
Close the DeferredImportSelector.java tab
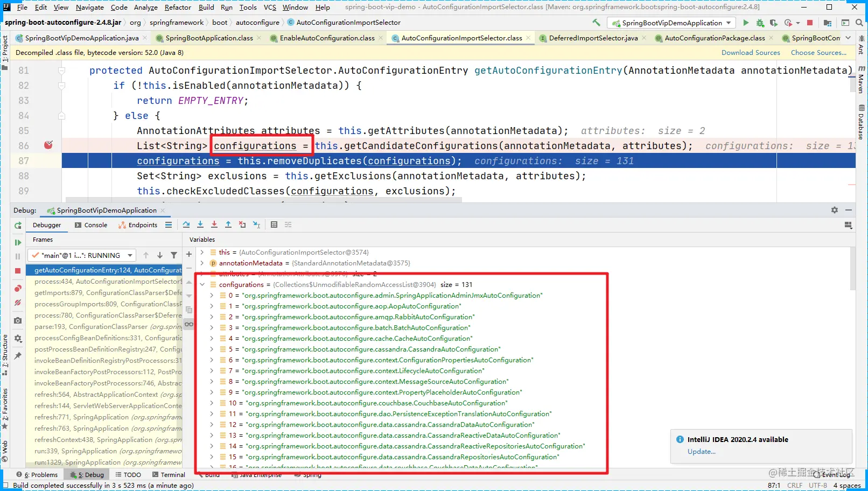[x=644, y=38]
